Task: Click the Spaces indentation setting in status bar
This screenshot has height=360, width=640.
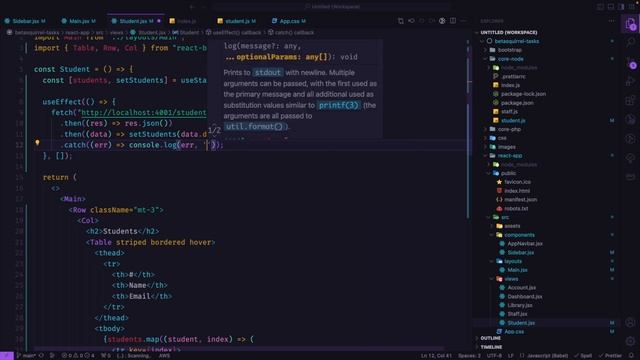Action: 469,356
